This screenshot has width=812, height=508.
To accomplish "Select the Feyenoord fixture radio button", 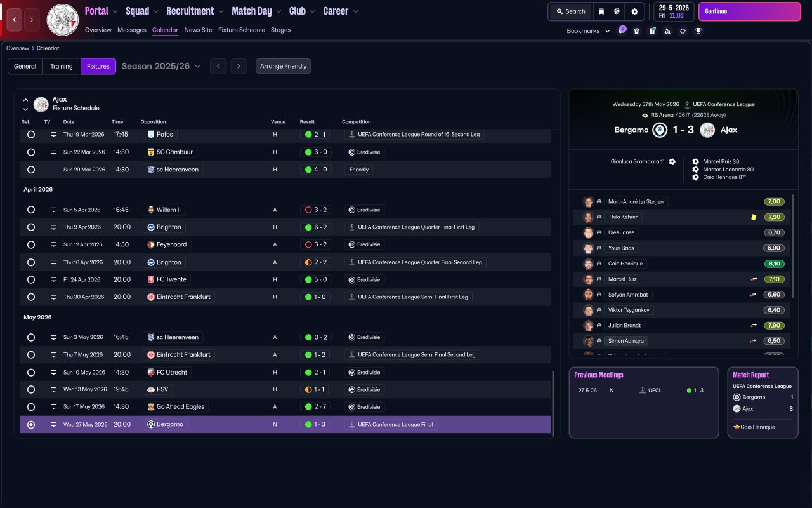I will pyautogui.click(x=31, y=244).
